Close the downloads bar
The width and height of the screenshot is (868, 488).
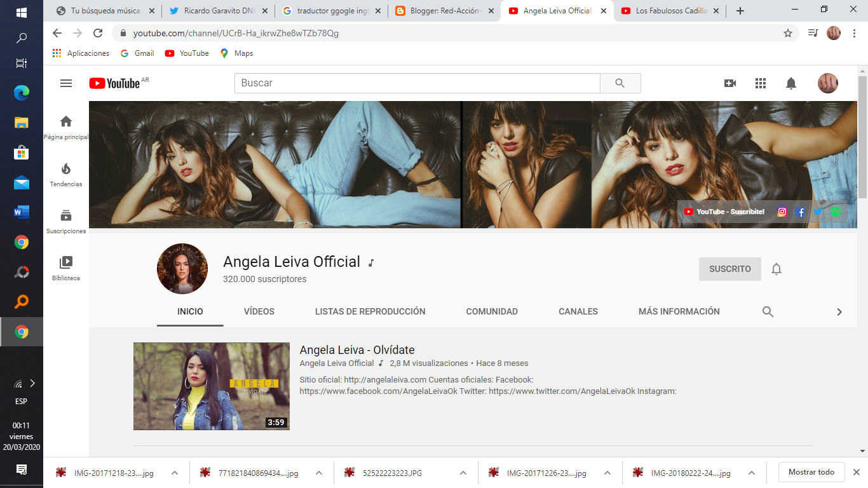point(857,472)
